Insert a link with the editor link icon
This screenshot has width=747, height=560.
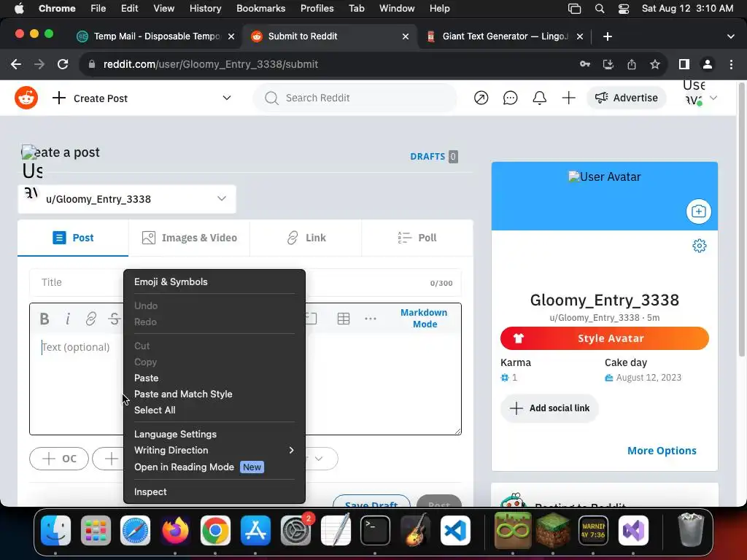[90, 319]
